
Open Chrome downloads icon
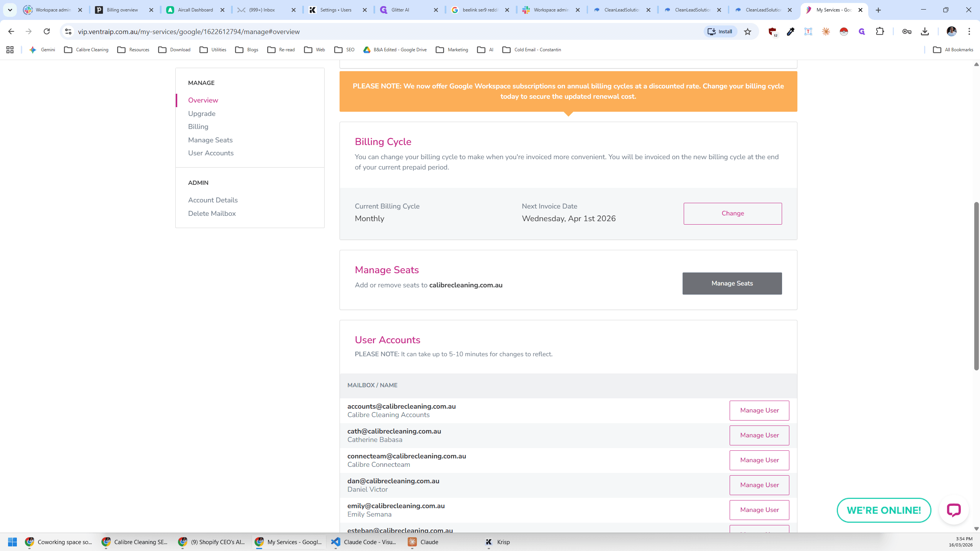point(925,31)
